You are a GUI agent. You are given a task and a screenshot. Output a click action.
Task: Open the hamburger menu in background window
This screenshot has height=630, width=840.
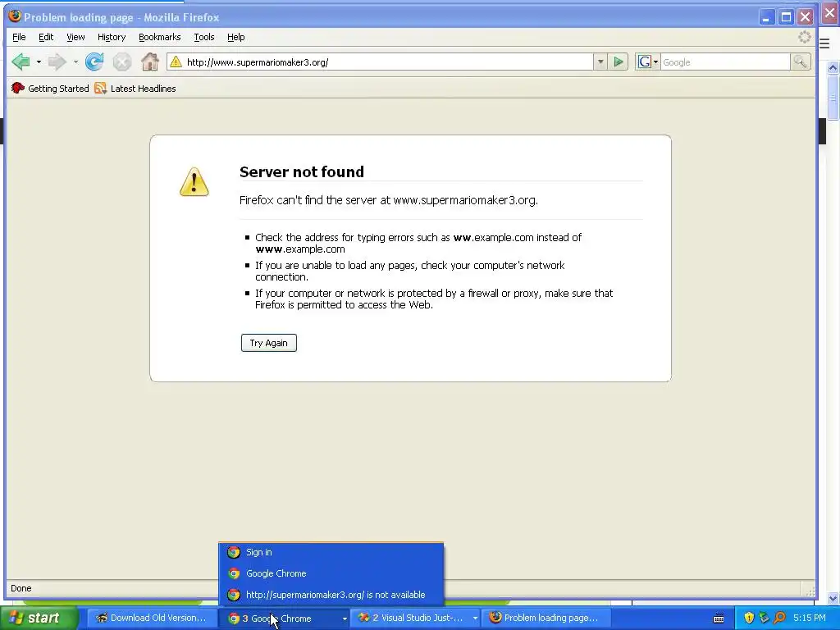[x=825, y=44]
